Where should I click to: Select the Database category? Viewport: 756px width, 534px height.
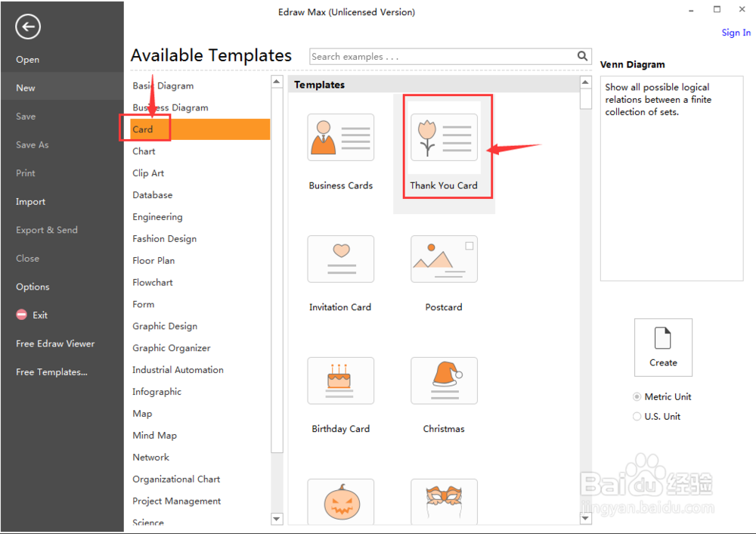(x=153, y=195)
